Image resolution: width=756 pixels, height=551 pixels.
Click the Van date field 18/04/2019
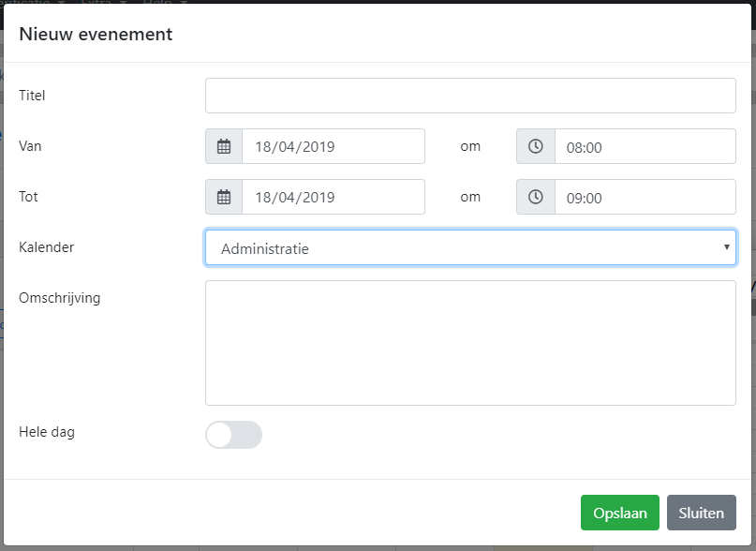334,146
